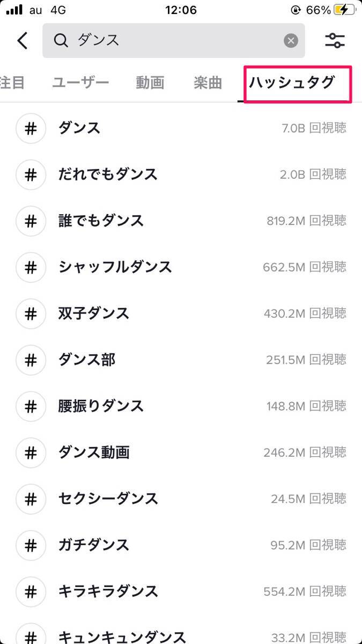Switch to the ユーザー tab
Screen dimensions: 362x644
coord(80,83)
